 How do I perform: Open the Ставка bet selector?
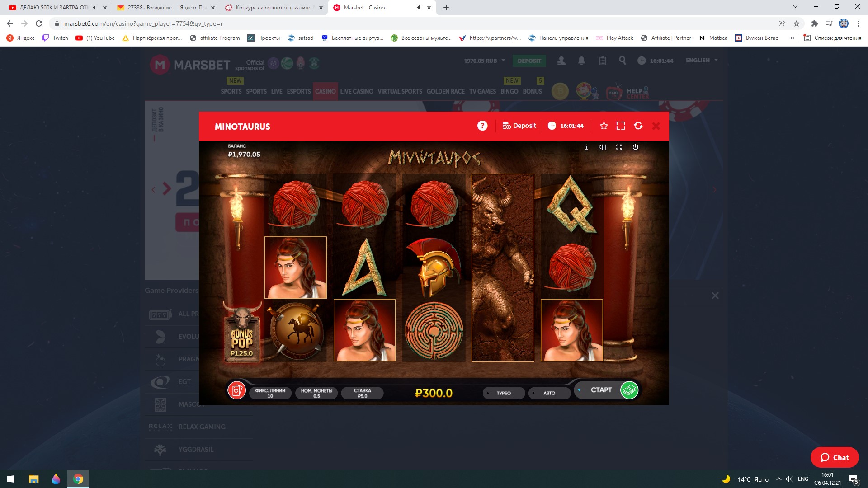[362, 393]
